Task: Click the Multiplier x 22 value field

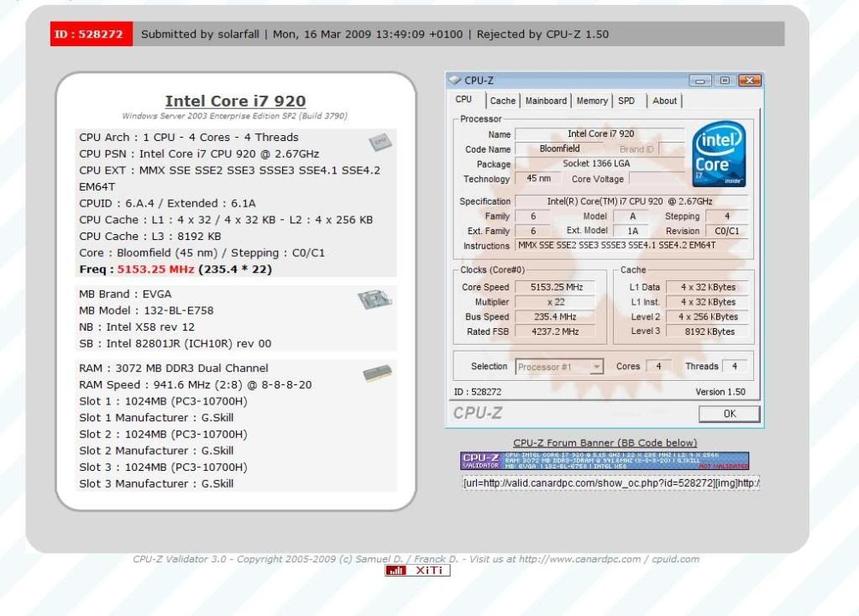Action: click(x=555, y=301)
